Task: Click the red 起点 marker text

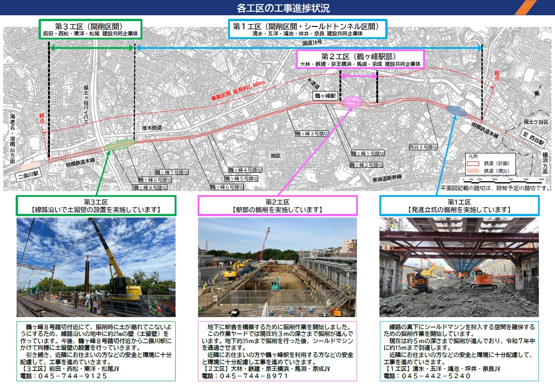Action: 497,75
